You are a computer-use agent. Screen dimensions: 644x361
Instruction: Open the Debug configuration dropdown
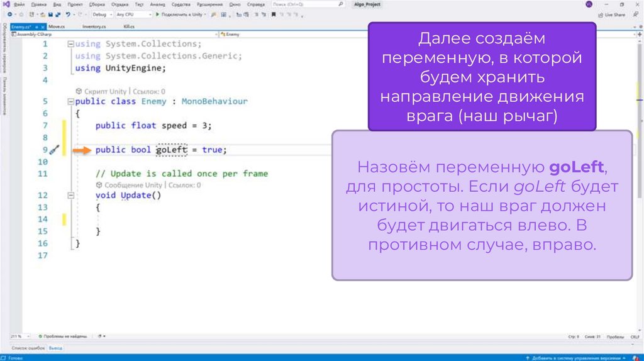[102, 14]
